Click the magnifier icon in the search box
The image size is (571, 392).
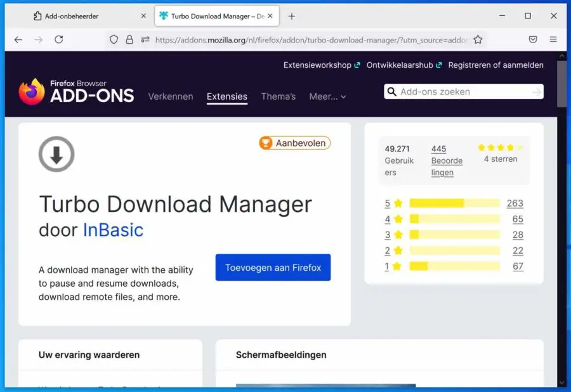[x=392, y=91]
